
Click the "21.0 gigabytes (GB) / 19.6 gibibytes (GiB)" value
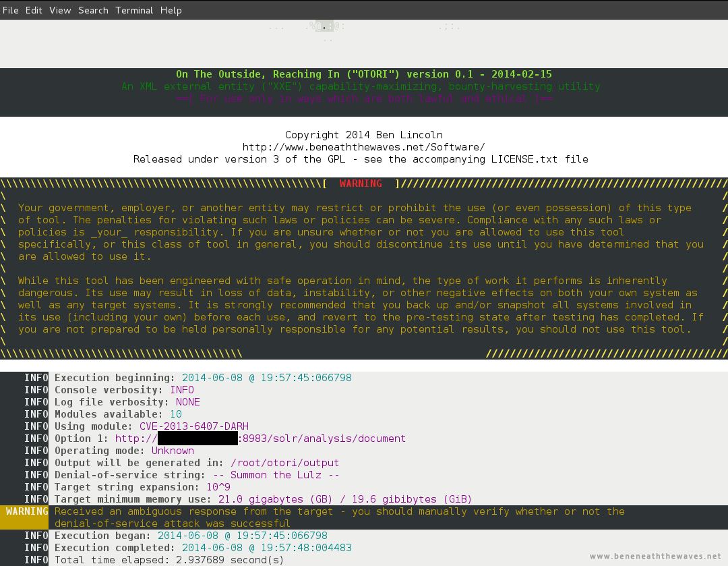(345, 499)
